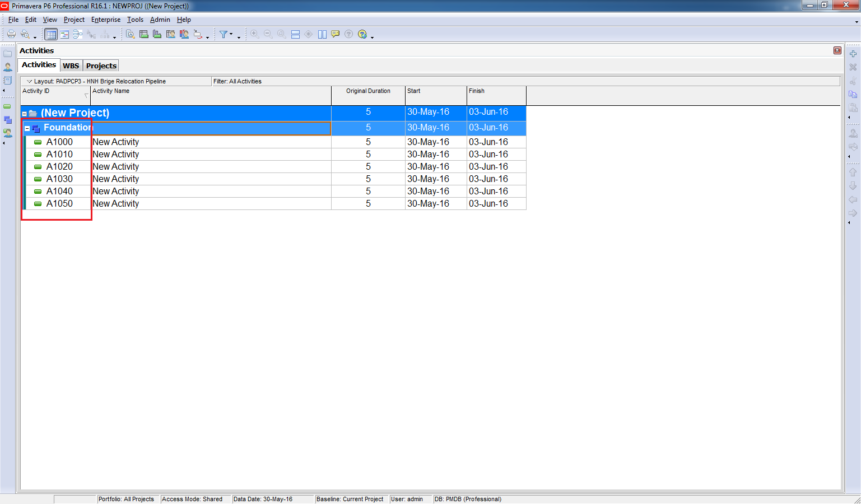Click the Start column header
The height and width of the screenshot is (504, 861).
click(x=435, y=91)
